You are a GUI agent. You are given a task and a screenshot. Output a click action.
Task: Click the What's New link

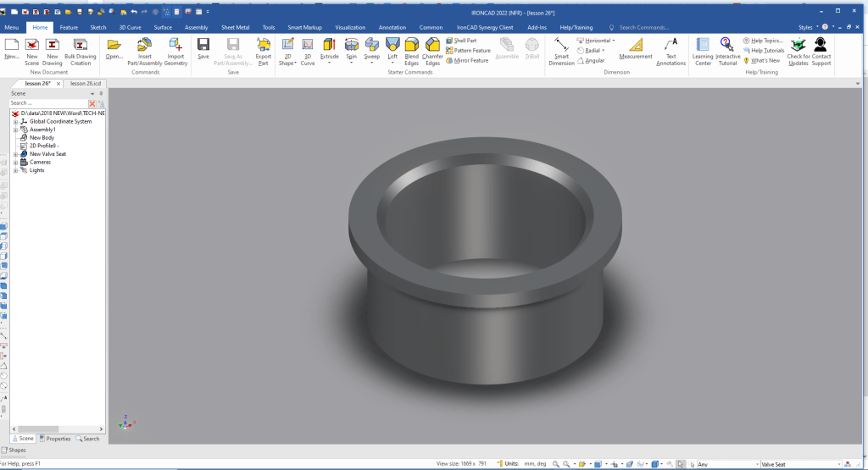765,61
